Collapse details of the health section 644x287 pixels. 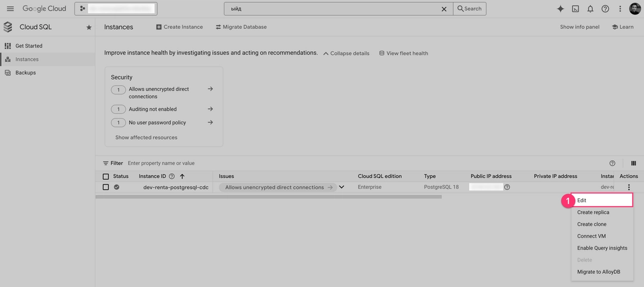pos(346,54)
